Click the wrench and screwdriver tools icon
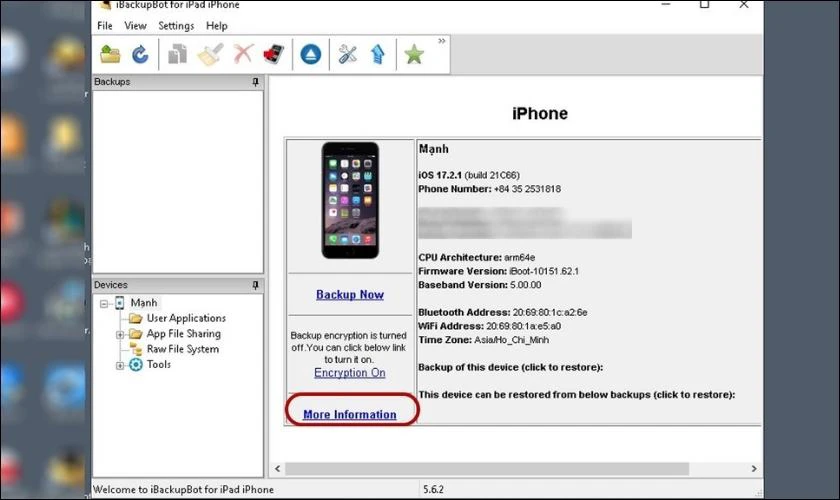The image size is (840, 500). pyautogui.click(x=348, y=54)
